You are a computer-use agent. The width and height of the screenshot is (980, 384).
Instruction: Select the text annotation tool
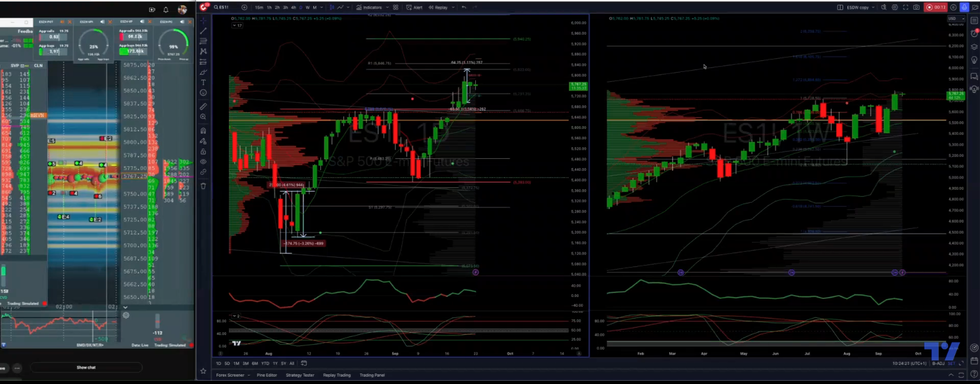tap(203, 82)
